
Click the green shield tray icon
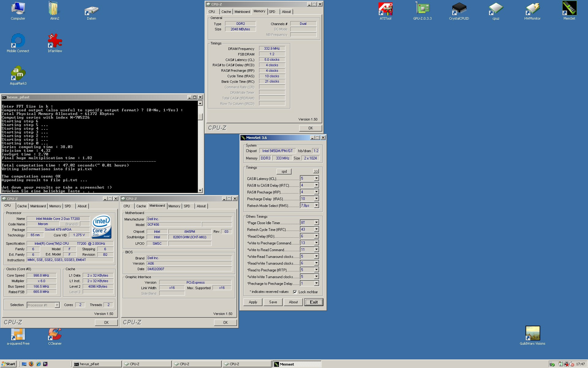pos(552,364)
